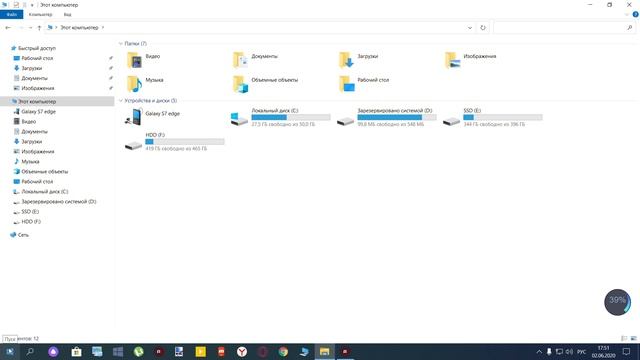Open recent locations dropdown arrow
The width and height of the screenshot is (640, 360).
click(31, 28)
